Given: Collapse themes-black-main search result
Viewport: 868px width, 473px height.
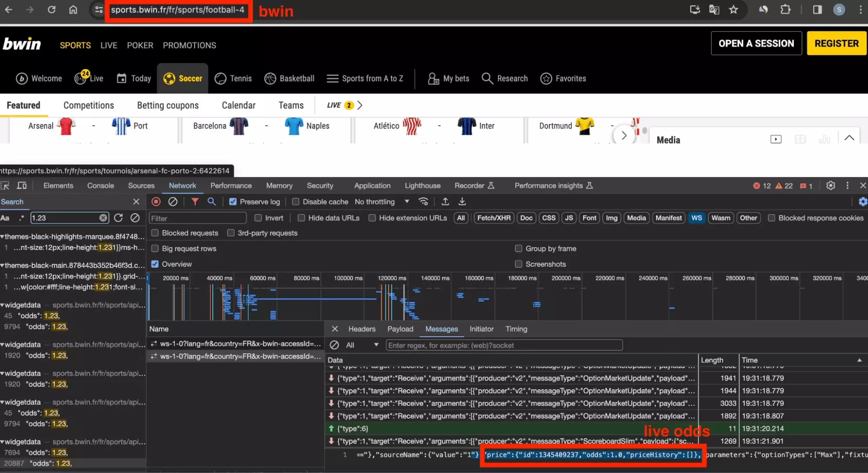Looking at the screenshot, I should click(x=2, y=266).
